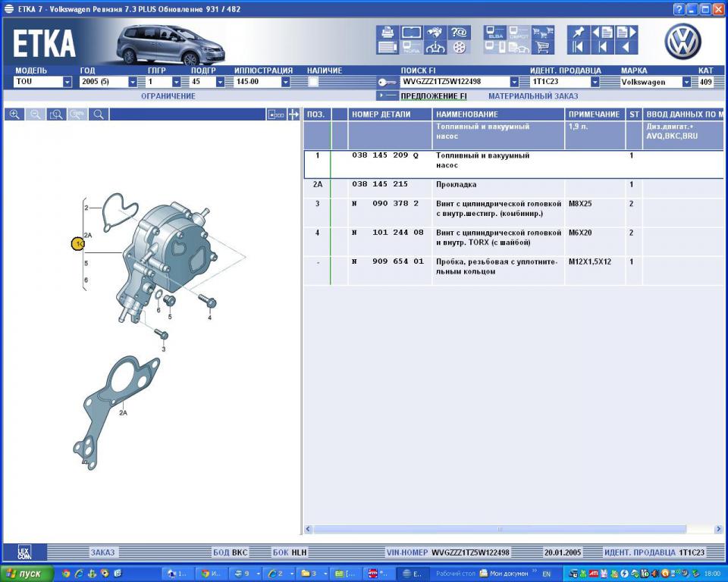Open the NORA function icon
The width and height of the screenshot is (728, 582).
coord(411,47)
